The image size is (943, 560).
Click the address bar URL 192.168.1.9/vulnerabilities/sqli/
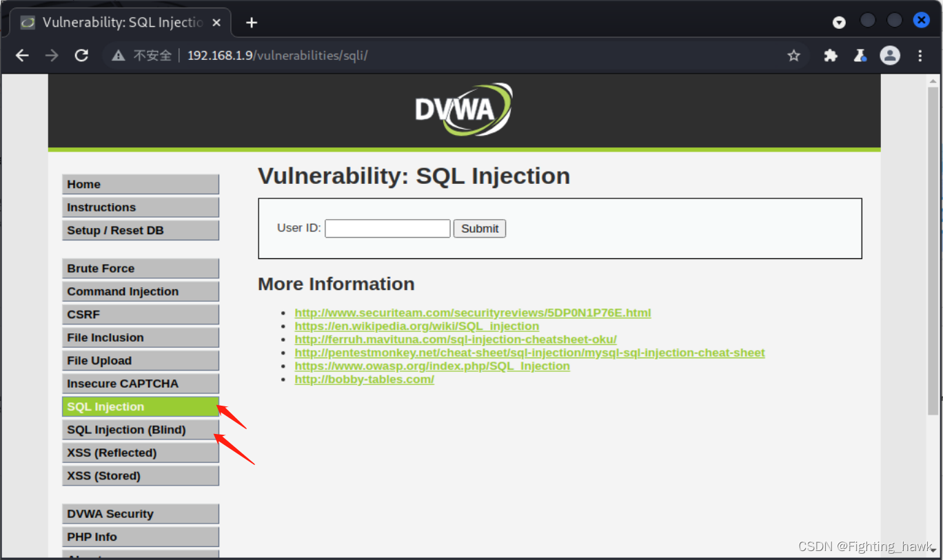(x=277, y=56)
